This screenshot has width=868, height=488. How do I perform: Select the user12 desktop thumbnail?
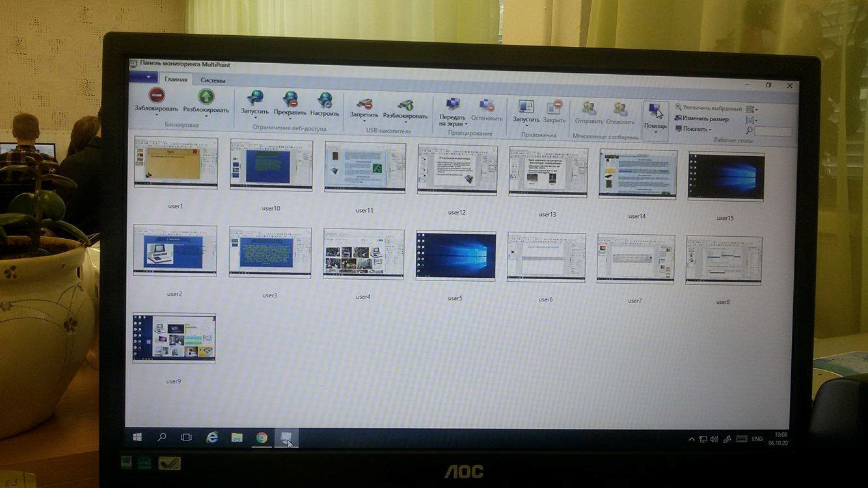(457, 169)
